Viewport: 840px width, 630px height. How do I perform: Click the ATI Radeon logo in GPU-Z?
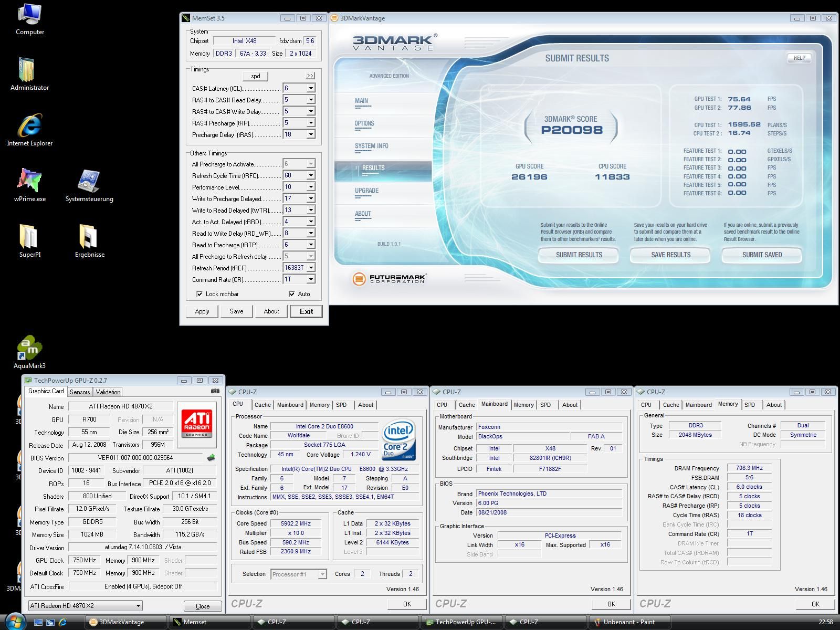point(197,424)
